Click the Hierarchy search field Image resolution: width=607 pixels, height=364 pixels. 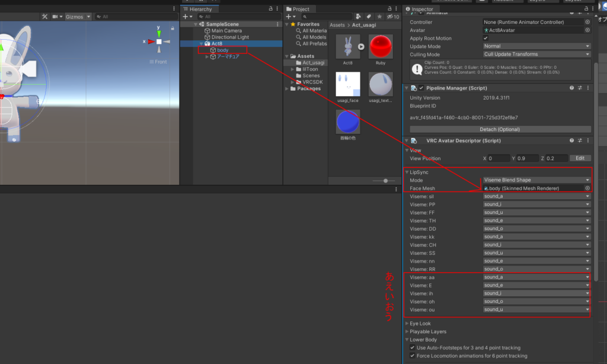(x=239, y=17)
